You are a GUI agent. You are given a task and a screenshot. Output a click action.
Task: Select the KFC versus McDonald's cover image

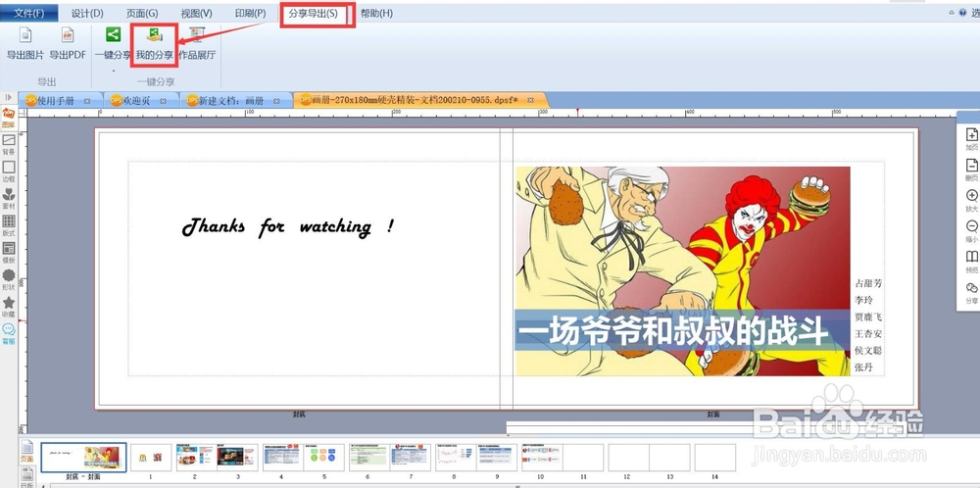(x=682, y=271)
